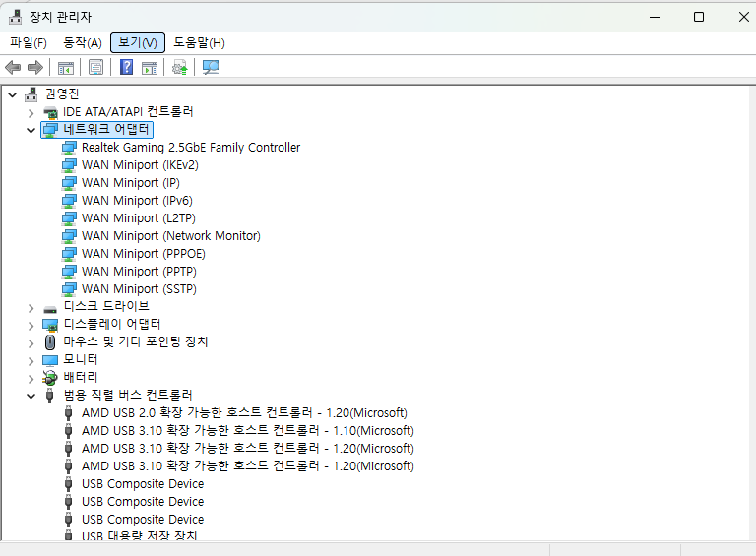This screenshot has height=556, width=756.
Task: Select AMD USB 2.0 host controller entry
Action: (243, 413)
